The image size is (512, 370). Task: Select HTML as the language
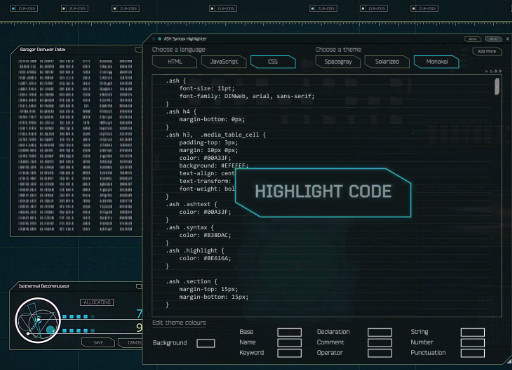point(175,62)
